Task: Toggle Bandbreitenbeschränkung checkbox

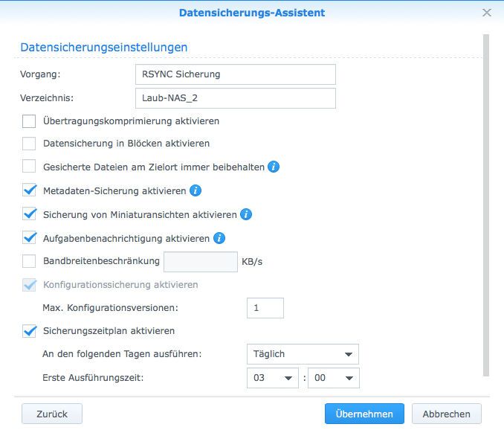Action: click(x=29, y=261)
